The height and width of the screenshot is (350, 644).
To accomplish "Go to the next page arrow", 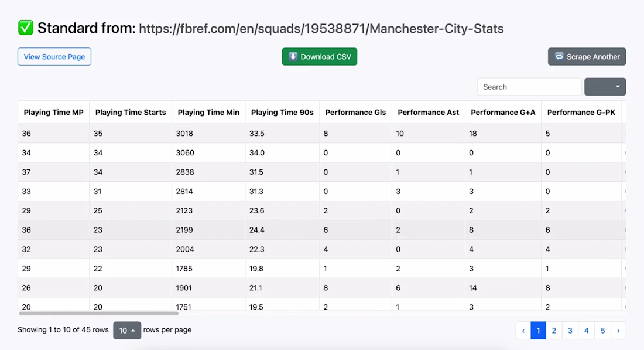I will coord(618,331).
